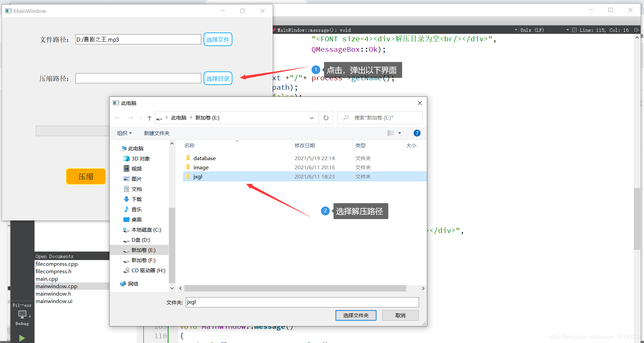Select 此电脑 in the address breadcrumb
This screenshot has height=343, width=644.
click(x=179, y=118)
